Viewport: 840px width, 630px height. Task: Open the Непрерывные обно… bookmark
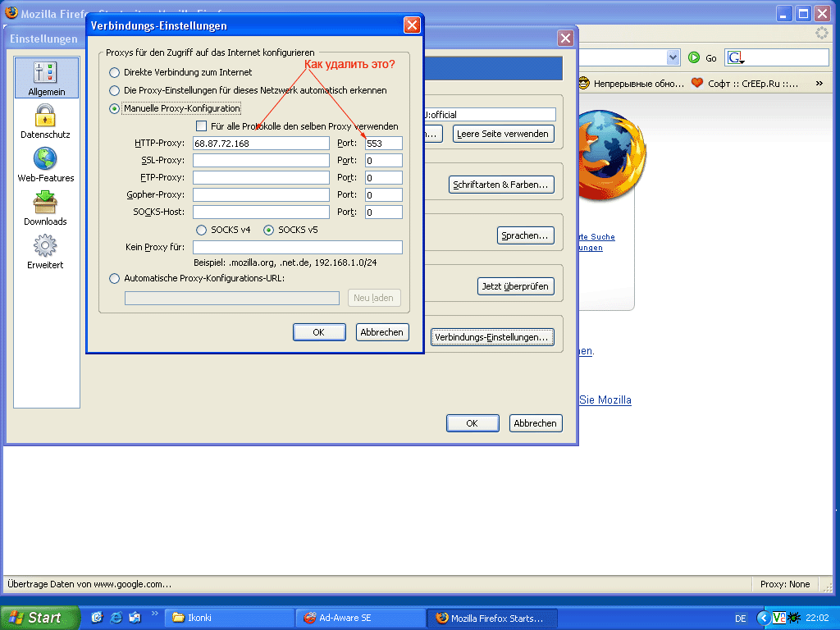tap(632, 84)
